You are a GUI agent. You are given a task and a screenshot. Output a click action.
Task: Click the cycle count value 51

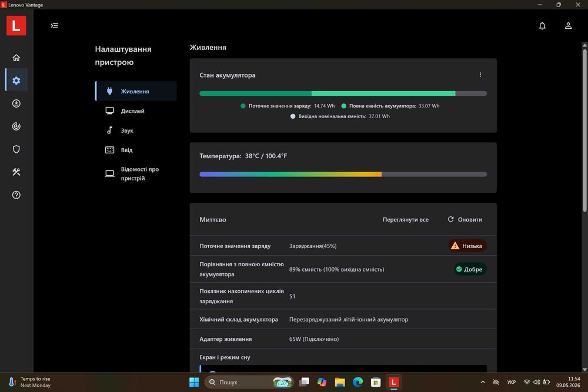tap(292, 296)
